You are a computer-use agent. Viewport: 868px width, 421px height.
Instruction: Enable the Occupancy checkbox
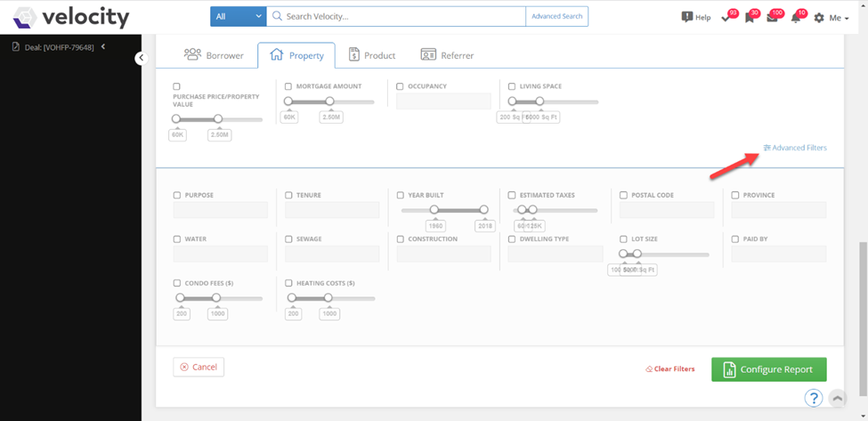point(401,86)
